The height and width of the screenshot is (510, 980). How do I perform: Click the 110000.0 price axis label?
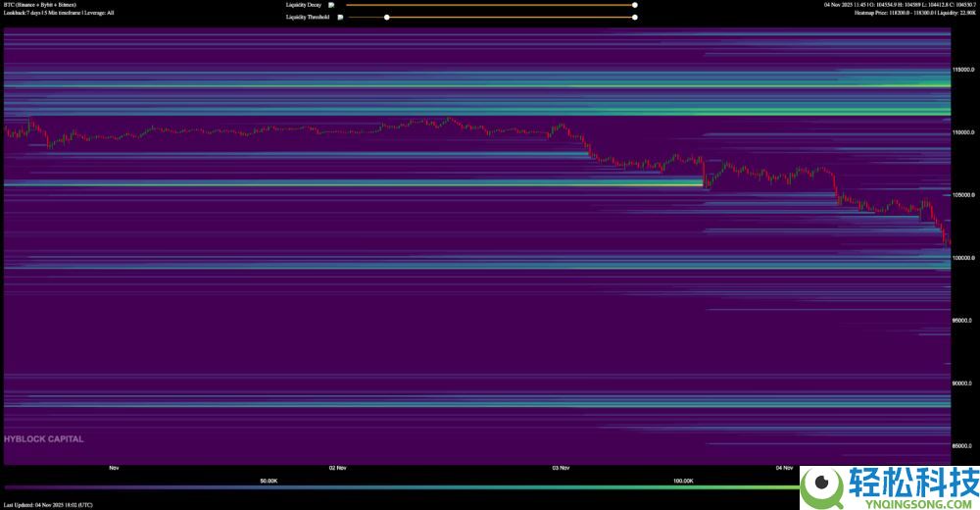[963, 132]
